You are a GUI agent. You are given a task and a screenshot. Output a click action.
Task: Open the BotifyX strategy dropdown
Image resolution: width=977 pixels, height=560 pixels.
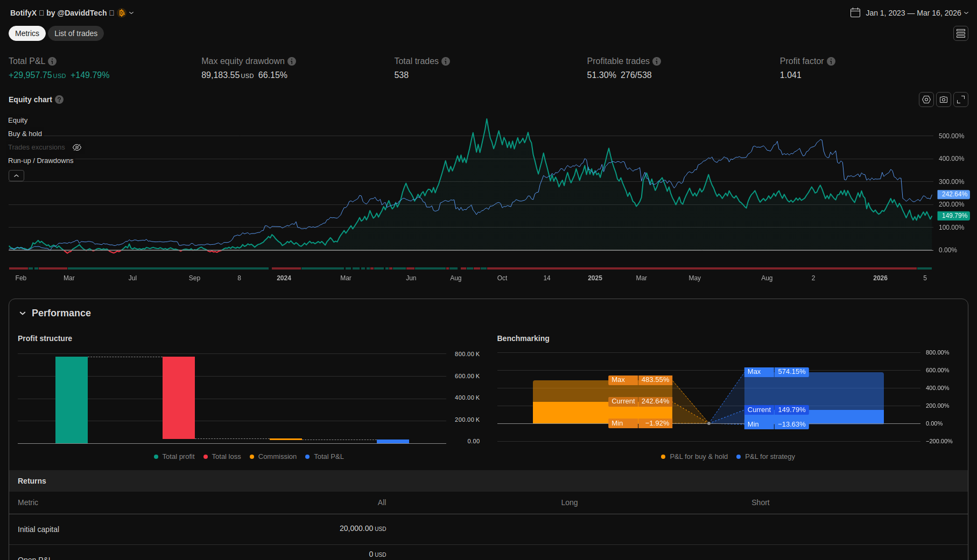click(131, 13)
